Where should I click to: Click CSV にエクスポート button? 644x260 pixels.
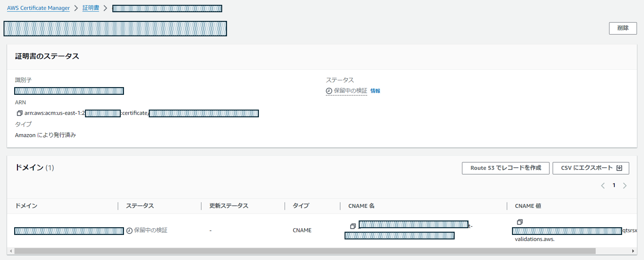click(591, 168)
